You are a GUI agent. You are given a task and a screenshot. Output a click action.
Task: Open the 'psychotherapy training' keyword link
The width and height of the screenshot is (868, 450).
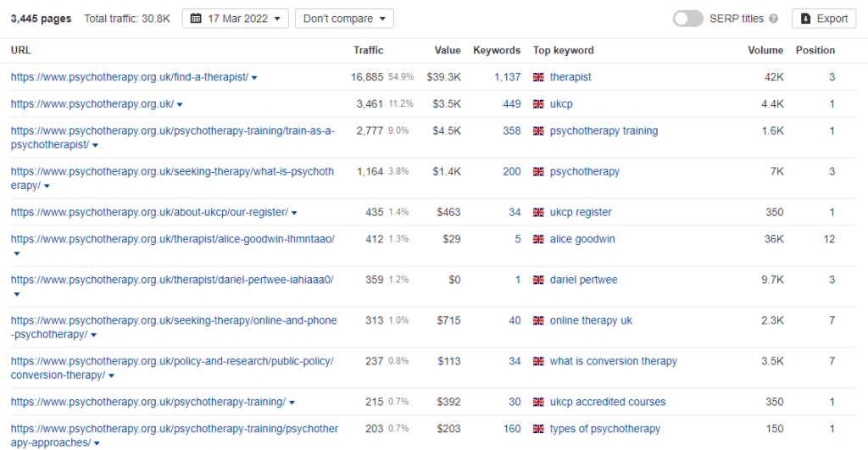[x=604, y=131]
